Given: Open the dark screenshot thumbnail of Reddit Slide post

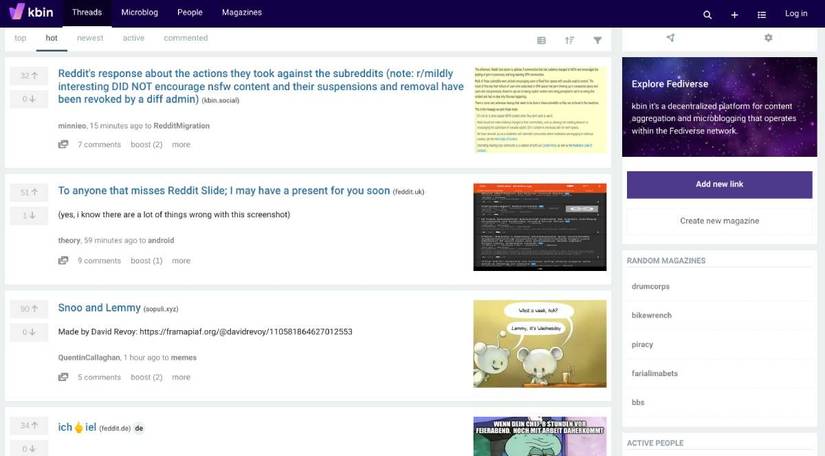Looking at the screenshot, I should 540,227.
